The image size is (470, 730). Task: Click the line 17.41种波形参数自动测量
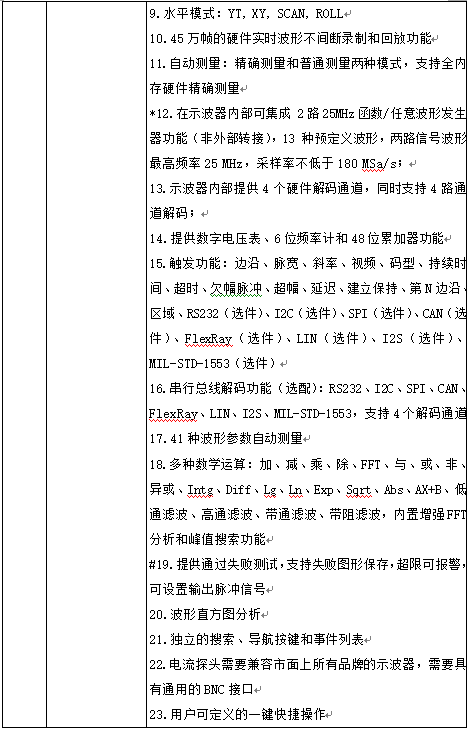pyautogui.click(x=226, y=439)
